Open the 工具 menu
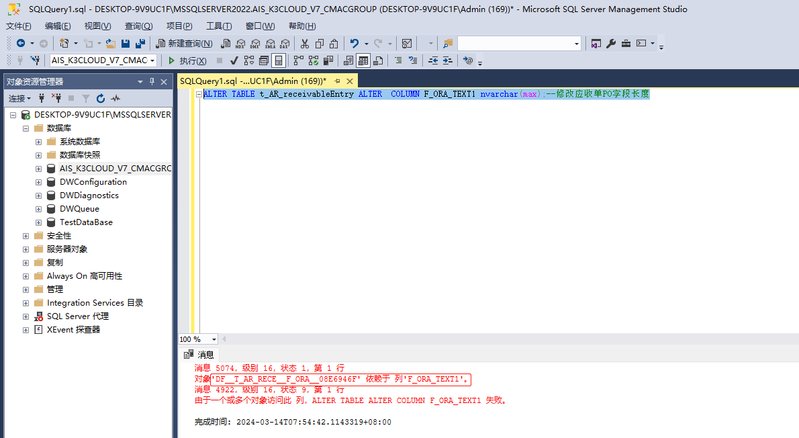The image size is (799, 438). 219,26
